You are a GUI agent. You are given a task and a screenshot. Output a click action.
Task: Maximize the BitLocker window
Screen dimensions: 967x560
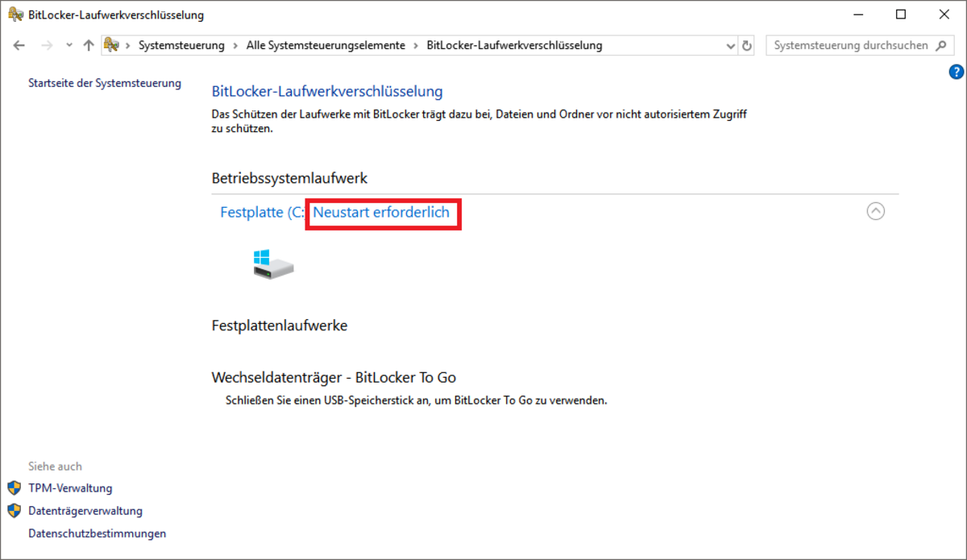pos(901,15)
